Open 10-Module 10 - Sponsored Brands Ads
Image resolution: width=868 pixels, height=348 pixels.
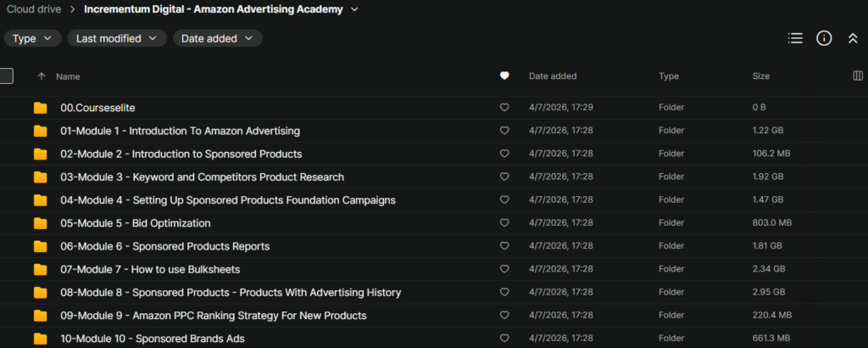point(153,339)
